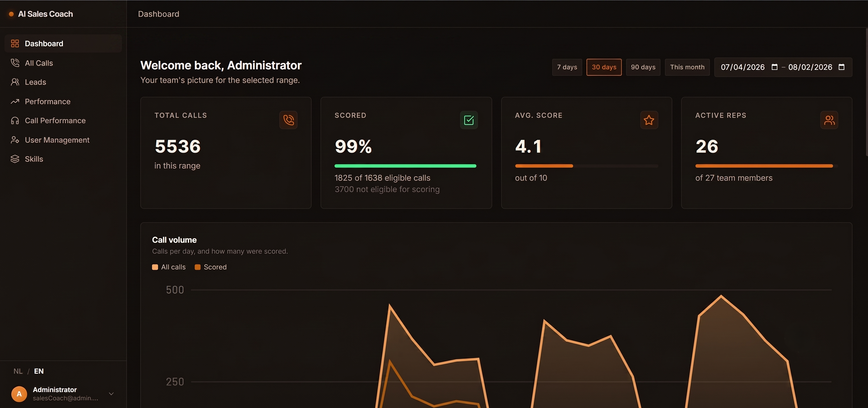Viewport: 868px width, 408px height.
Task: Click the Dashboard title in top bar
Action: pyautogui.click(x=158, y=14)
